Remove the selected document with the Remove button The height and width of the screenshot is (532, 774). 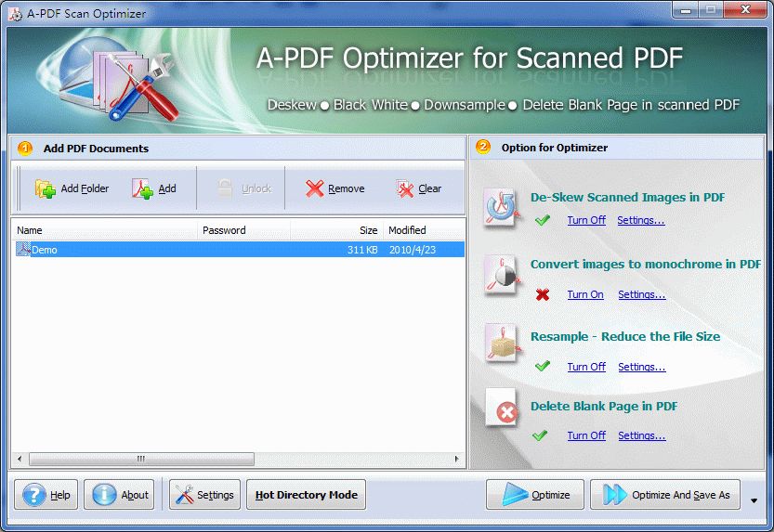[x=335, y=188]
